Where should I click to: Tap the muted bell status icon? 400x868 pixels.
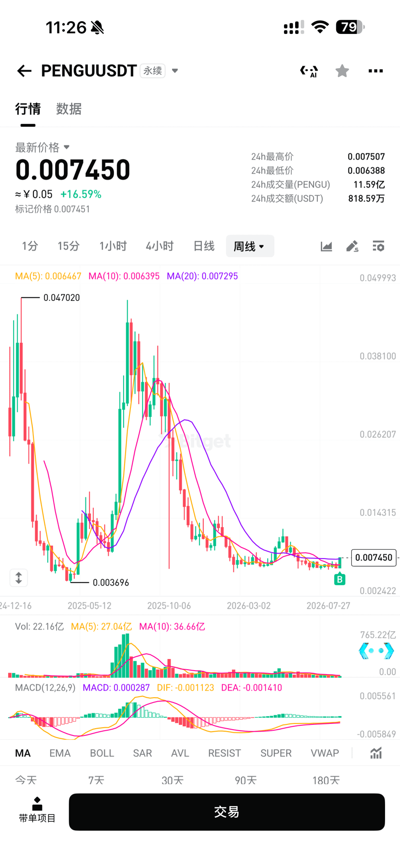point(98,28)
